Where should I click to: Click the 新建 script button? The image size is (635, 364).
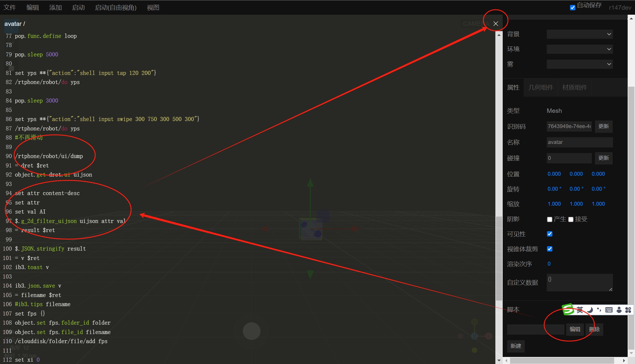pyautogui.click(x=516, y=346)
